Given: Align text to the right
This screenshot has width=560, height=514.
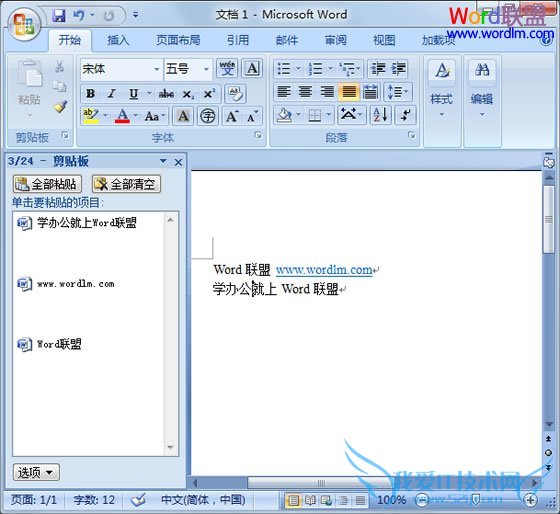Looking at the screenshot, I should (327, 91).
